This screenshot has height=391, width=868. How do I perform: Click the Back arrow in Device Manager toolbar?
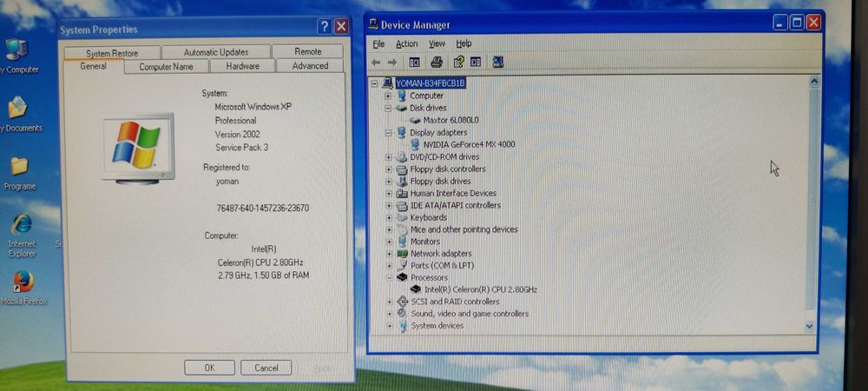[377, 63]
